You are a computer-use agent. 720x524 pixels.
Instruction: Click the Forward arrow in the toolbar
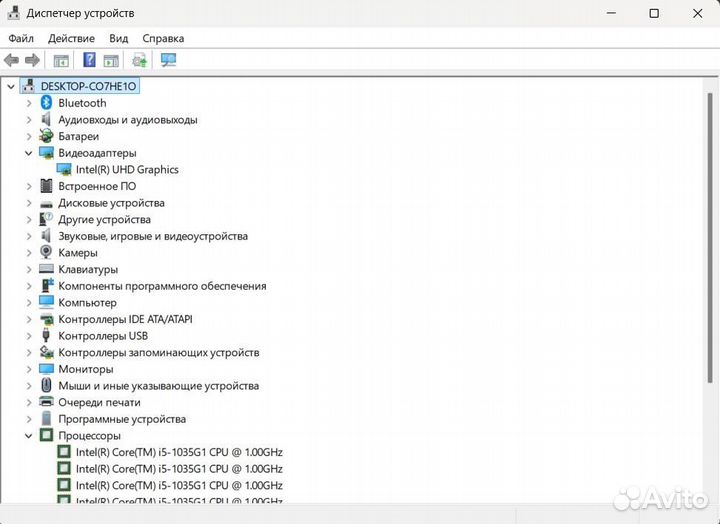(x=32, y=60)
